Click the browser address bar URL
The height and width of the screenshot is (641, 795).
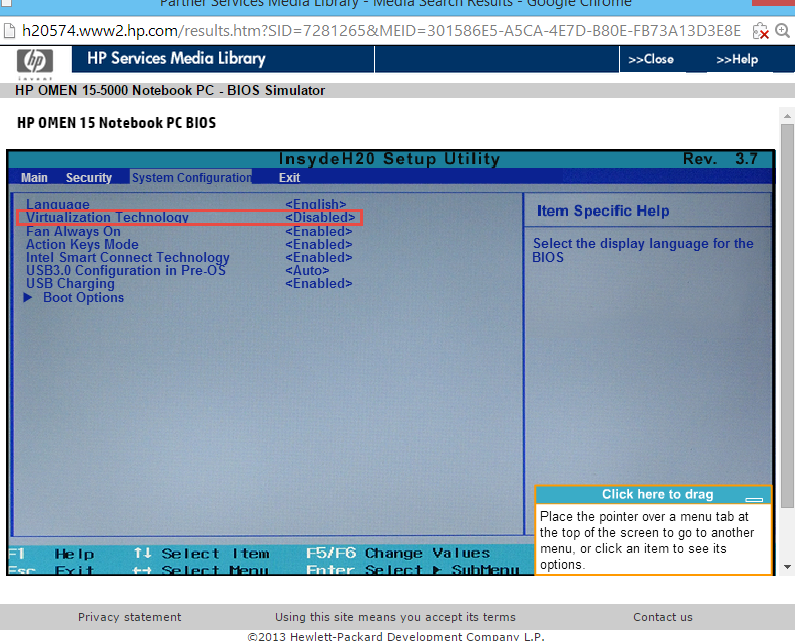coord(381,31)
